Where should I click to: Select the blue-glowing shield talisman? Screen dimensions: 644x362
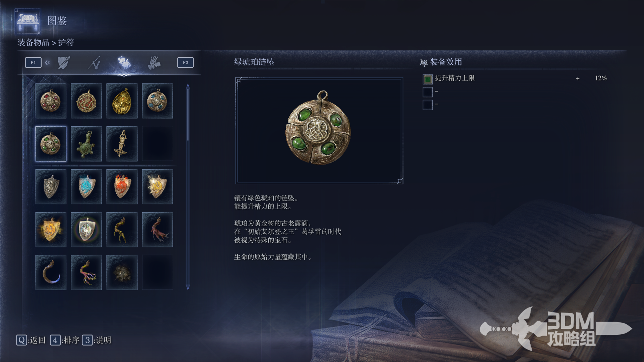(x=86, y=187)
